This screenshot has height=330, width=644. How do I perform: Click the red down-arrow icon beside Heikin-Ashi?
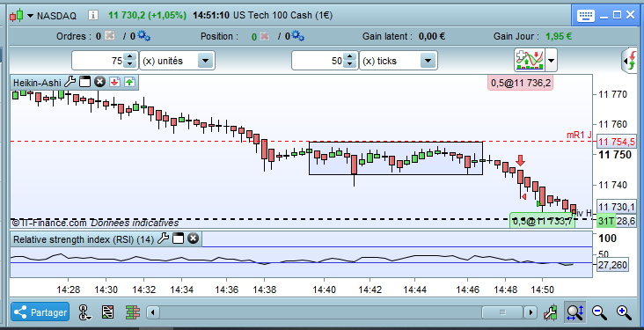tap(114, 82)
